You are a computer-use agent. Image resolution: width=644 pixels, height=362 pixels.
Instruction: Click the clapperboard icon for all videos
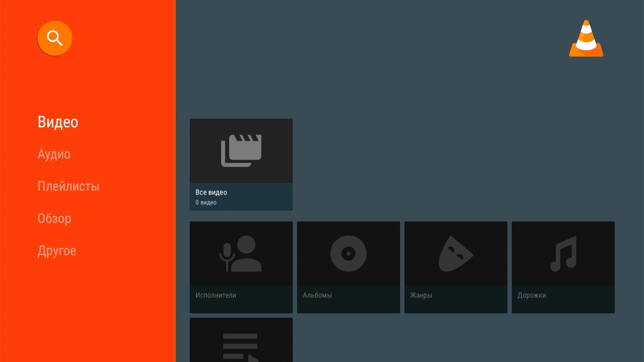tap(241, 150)
